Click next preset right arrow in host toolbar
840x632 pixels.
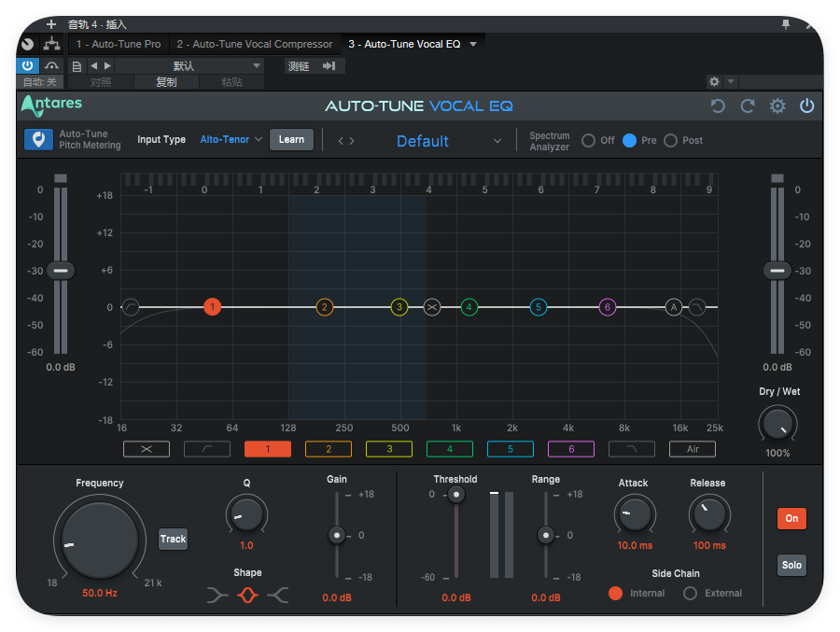(107, 66)
